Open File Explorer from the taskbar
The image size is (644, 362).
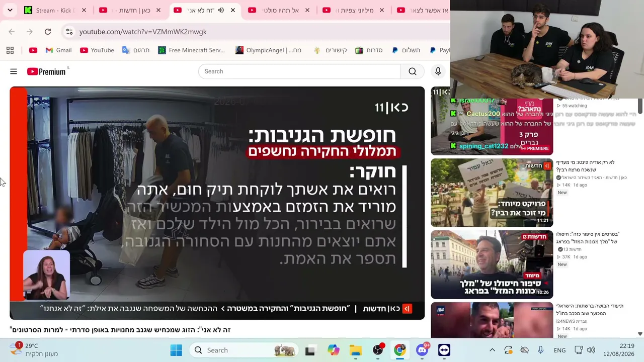pos(356,350)
